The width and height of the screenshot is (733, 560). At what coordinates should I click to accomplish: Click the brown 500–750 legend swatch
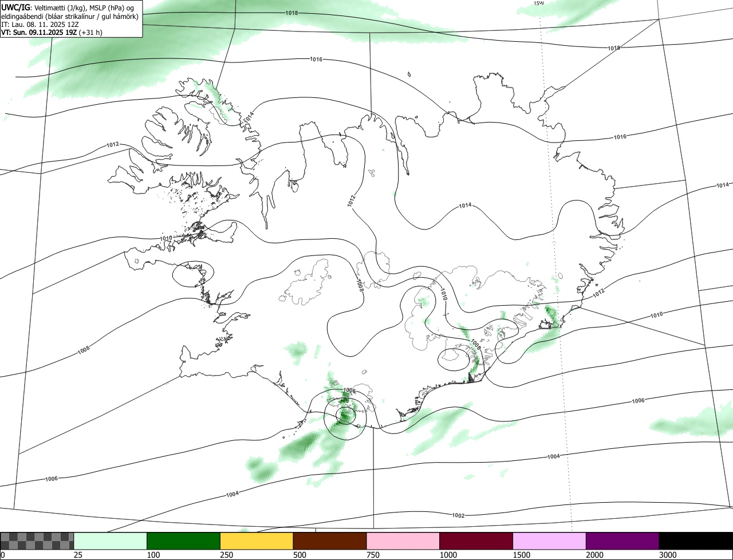pos(330,541)
